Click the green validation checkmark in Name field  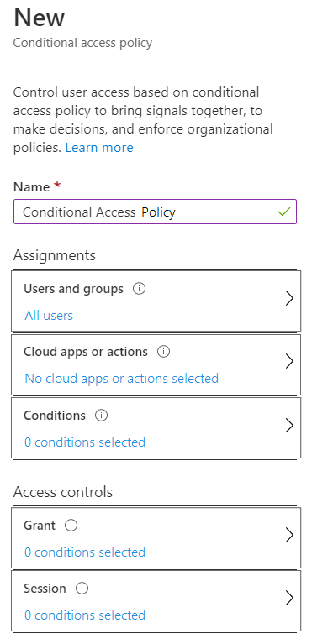click(284, 212)
